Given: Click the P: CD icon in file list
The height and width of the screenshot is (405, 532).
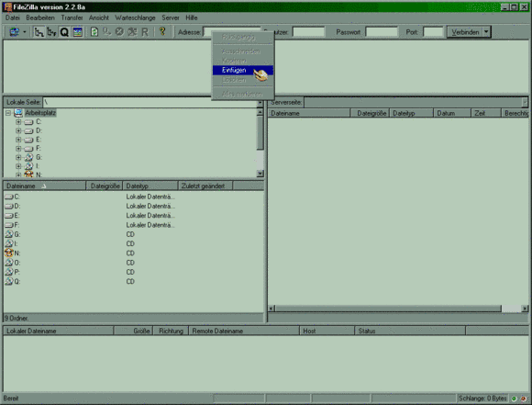Looking at the screenshot, I should (9, 272).
